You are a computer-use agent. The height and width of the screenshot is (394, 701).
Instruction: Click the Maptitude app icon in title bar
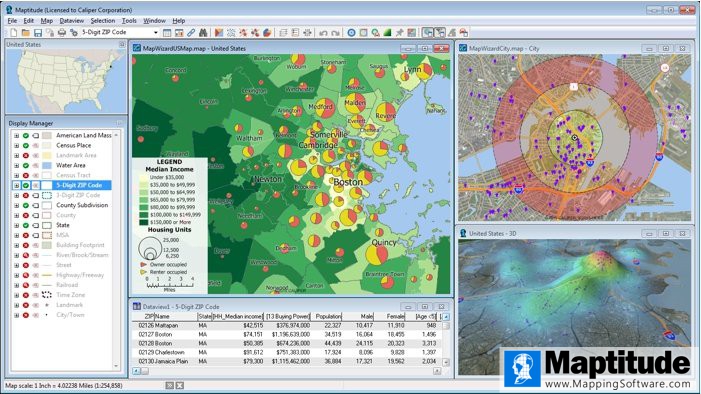point(9,10)
